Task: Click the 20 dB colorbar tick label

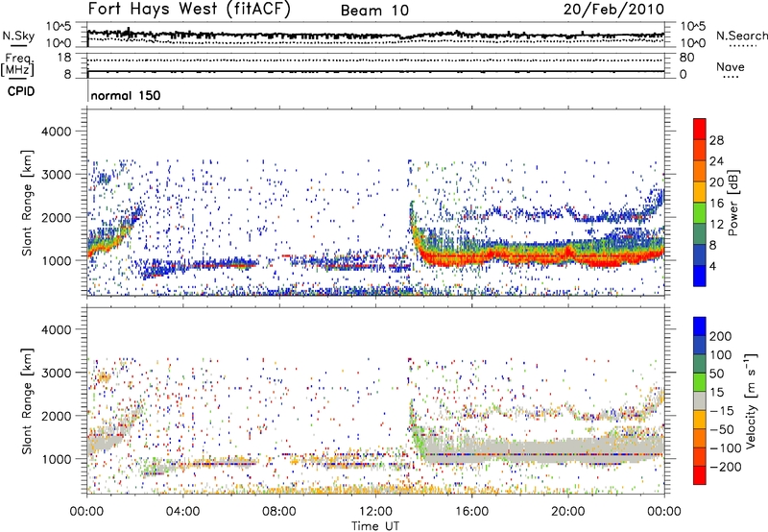Action: [x=716, y=182]
